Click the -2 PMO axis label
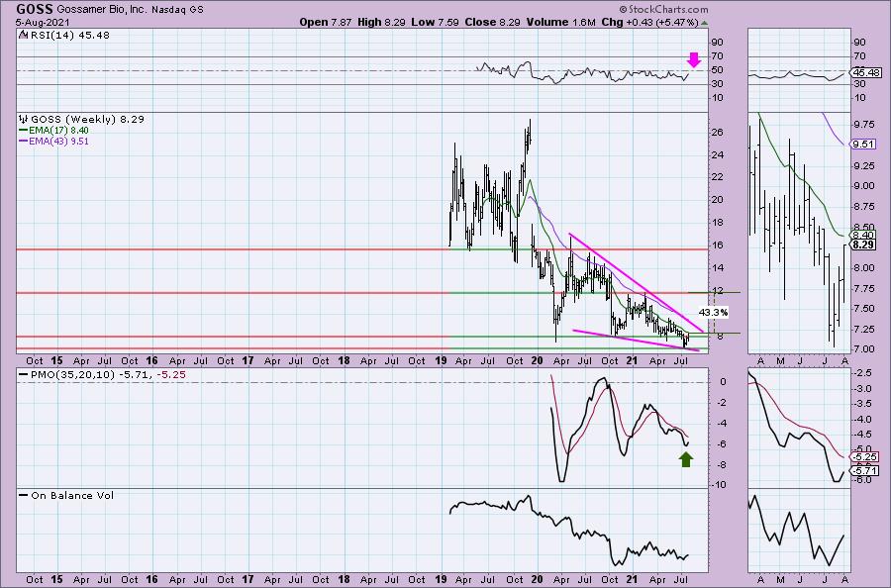Viewport: 891px width, 588px height. [x=722, y=402]
